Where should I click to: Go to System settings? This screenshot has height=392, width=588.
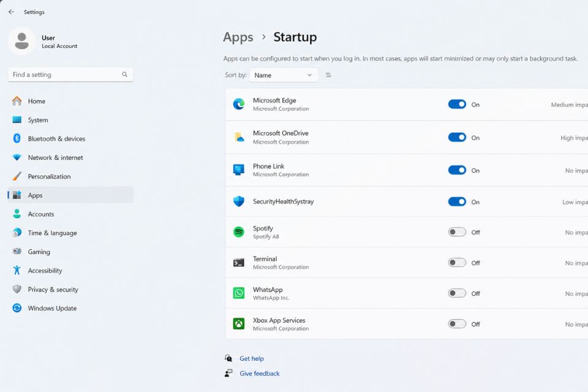(x=70, y=119)
